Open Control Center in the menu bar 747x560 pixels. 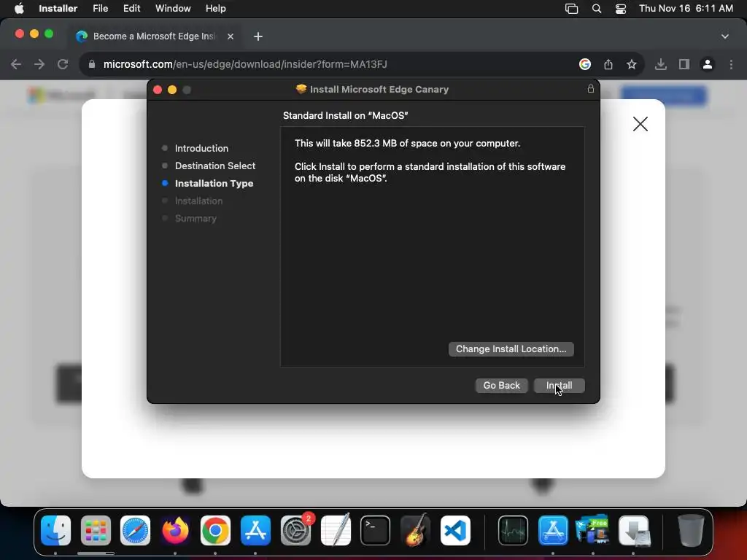pos(620,9)
